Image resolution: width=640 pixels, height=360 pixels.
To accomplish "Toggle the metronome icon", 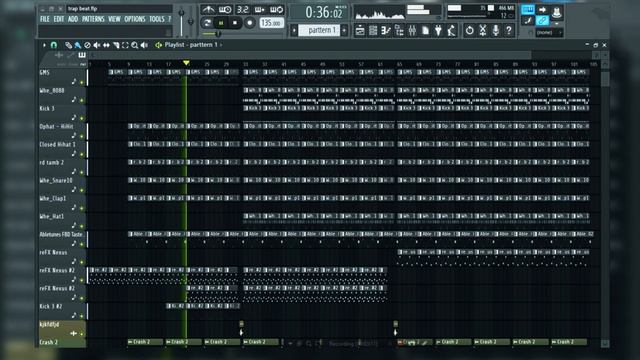I will [x=208, y=9].
